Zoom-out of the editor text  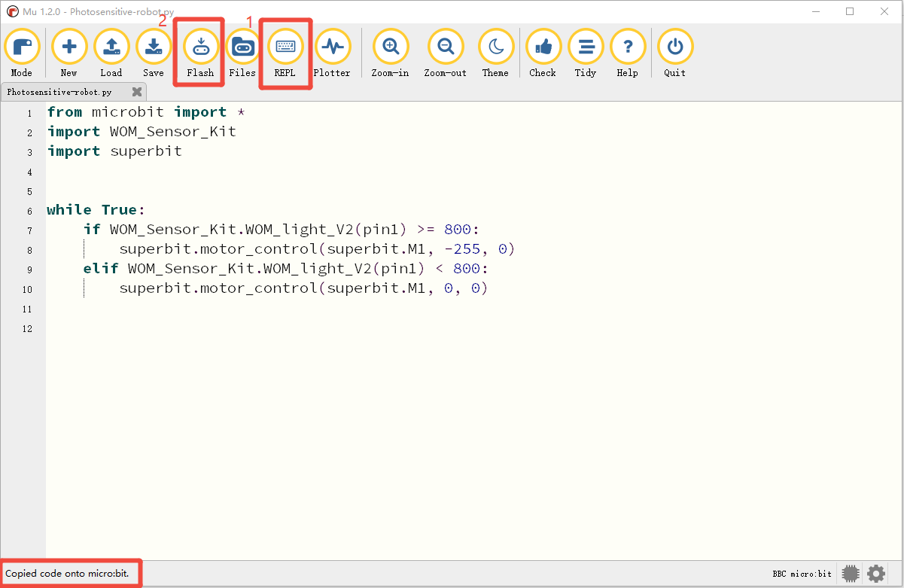445,53
